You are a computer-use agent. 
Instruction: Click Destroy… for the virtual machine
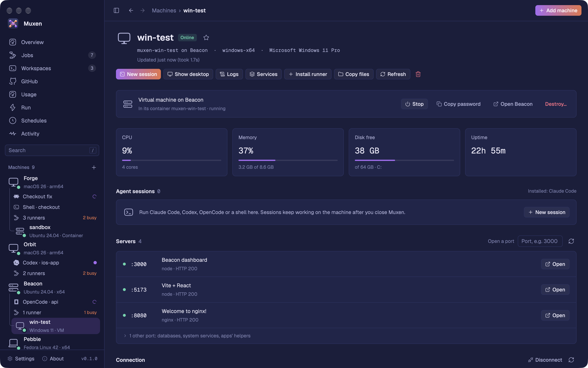coord(556,104)
